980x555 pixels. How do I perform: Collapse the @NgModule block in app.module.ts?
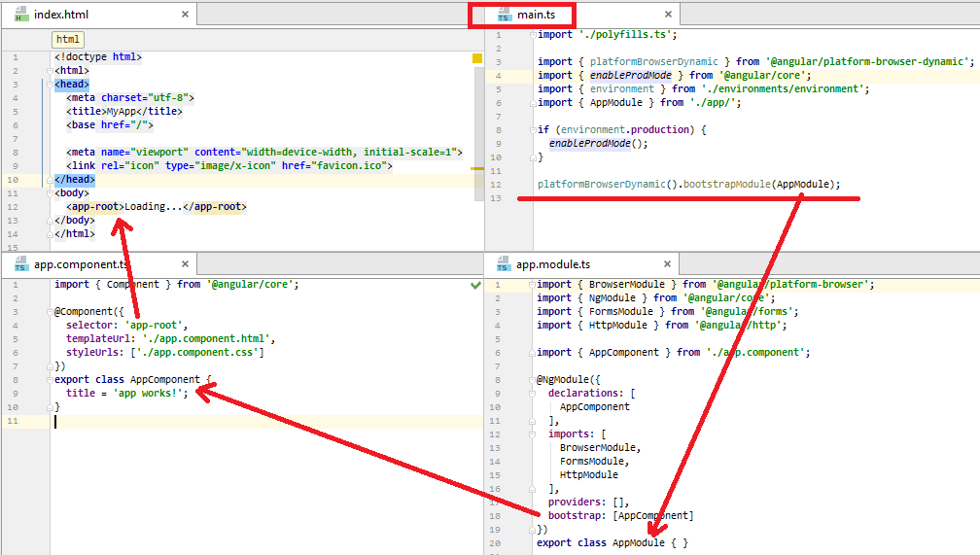point(533,380)
